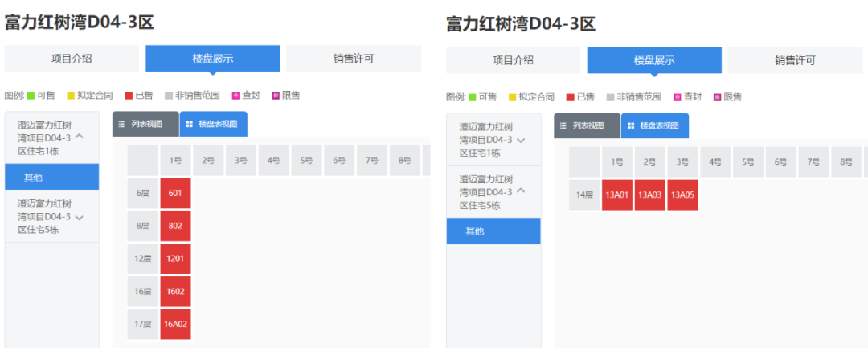Open sold unit 13A05

[x=682, y=194]
